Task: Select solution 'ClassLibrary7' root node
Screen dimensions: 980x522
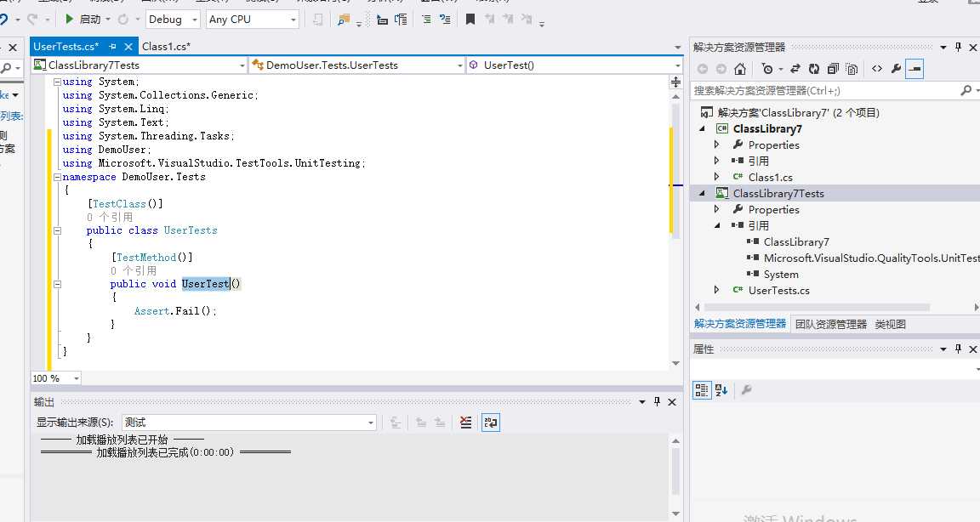Action: [798, 113]
